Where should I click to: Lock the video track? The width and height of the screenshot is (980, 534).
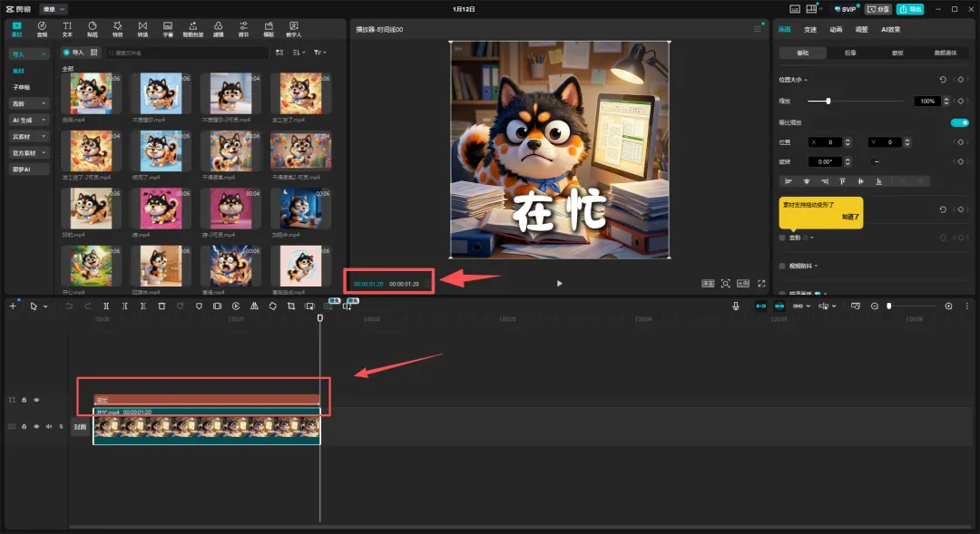[24, 427]
